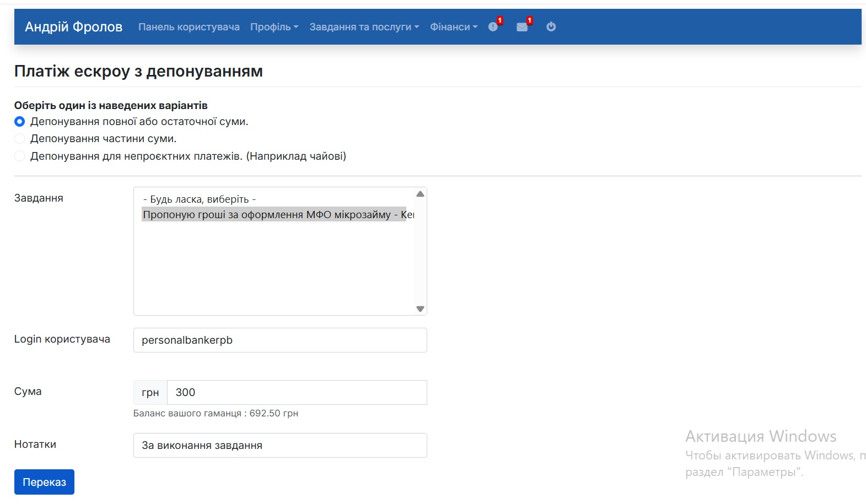
Task: Go to Панель користувача
Action: [x=189, y=27]
